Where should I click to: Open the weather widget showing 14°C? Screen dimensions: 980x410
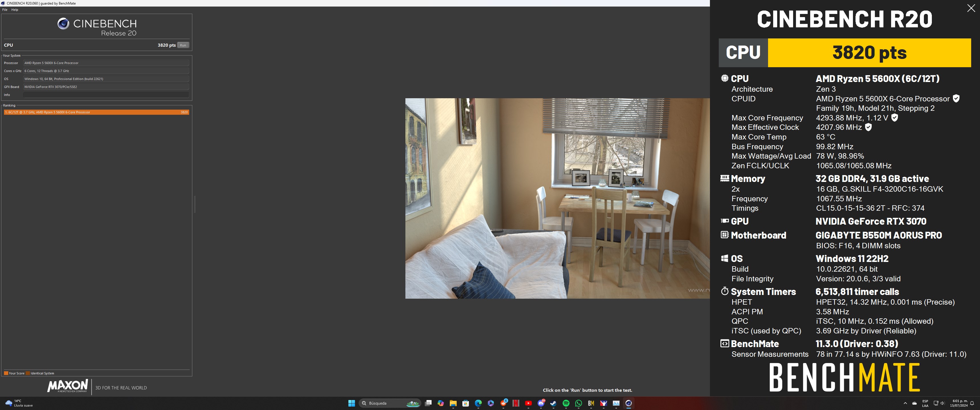click(x=19, y=403)
